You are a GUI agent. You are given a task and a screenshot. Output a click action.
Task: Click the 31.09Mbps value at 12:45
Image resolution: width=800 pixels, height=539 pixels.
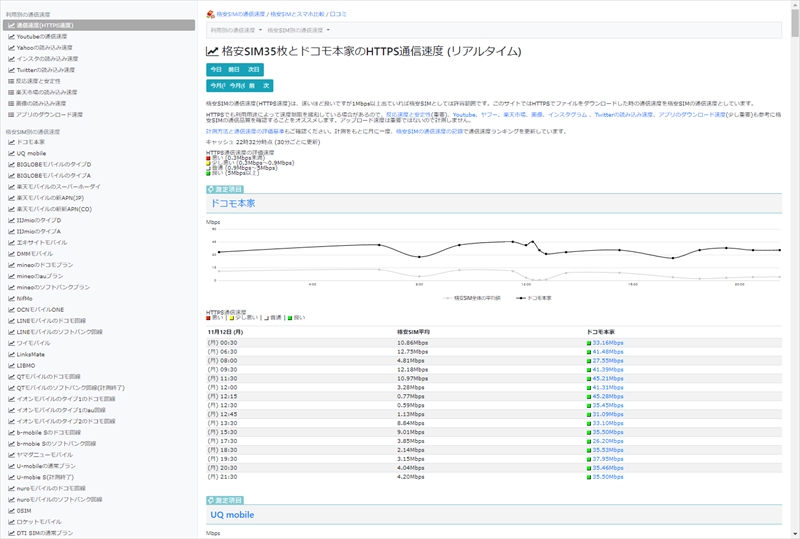[x=608, y=414]
